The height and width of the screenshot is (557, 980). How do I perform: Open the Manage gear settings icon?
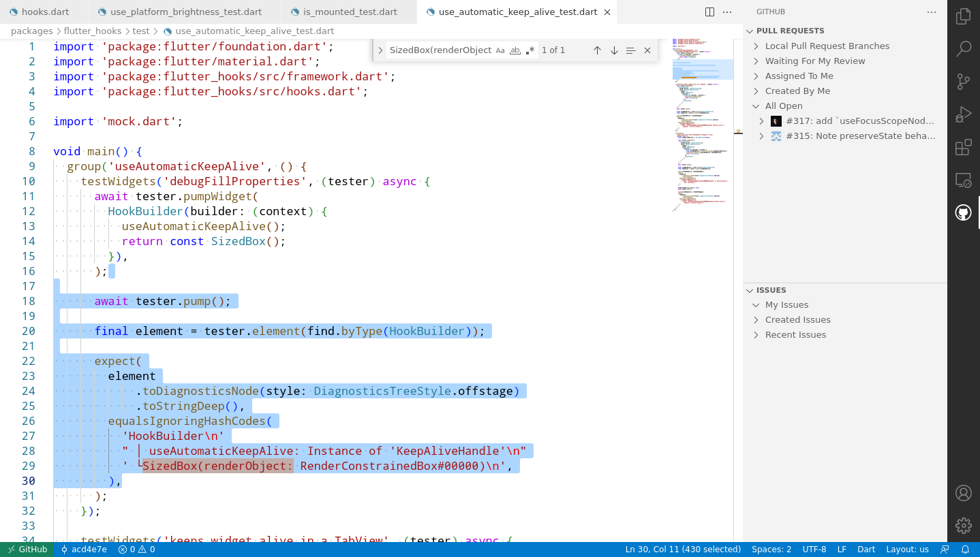[x=963, y=526]
